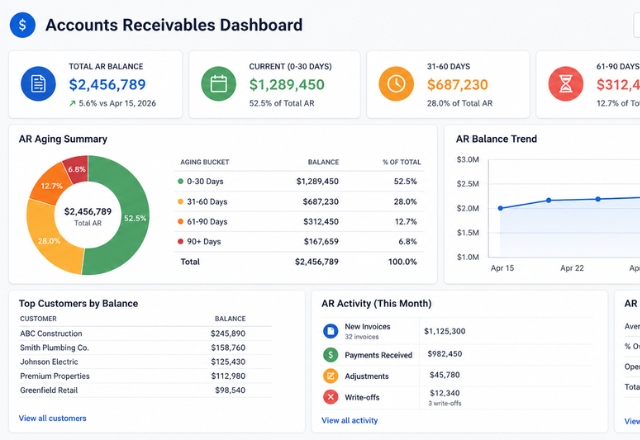
Task: Click the AGING BUCKET column header
Action: click(x=204, y=162)
